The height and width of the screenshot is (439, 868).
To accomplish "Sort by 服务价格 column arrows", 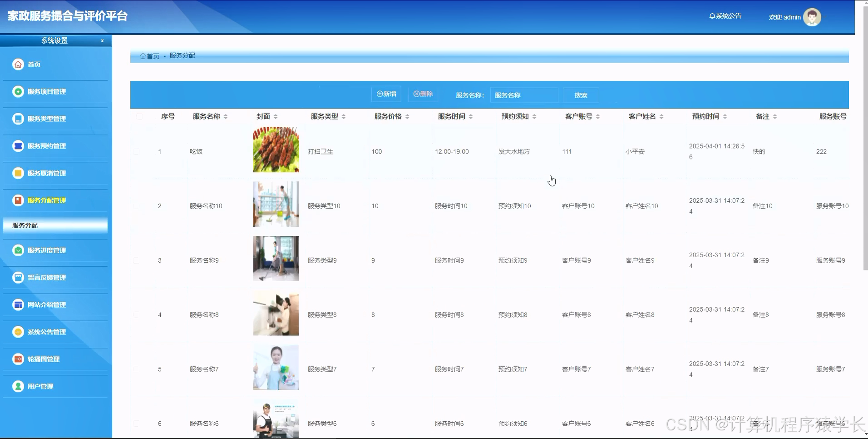I will click(407, 117).
